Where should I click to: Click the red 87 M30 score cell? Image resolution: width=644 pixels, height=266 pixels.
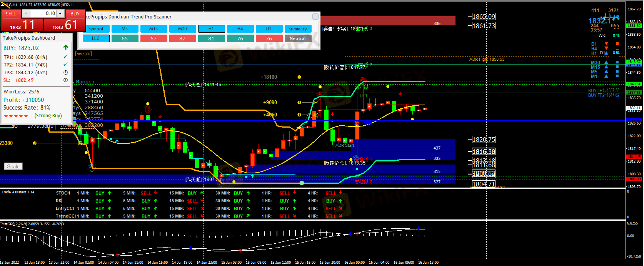click(x=182, y=38)
